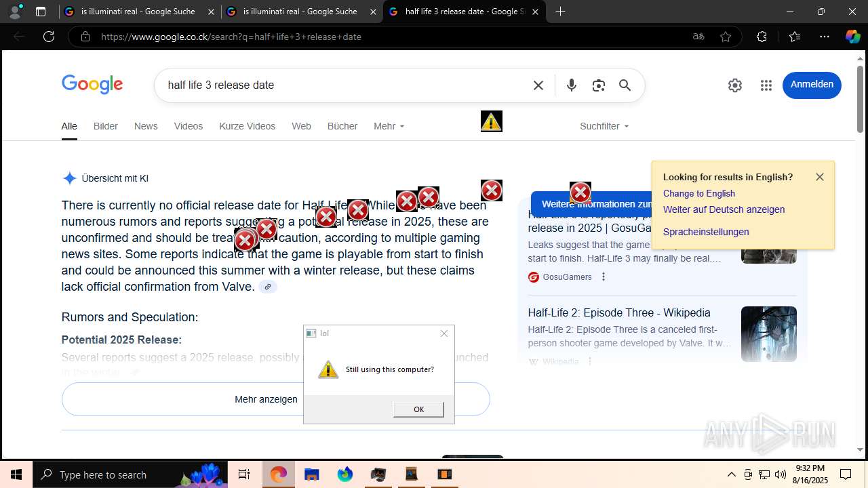Open Firefox taskbar icon
868x488 pixels.
[x=345, y=474]
